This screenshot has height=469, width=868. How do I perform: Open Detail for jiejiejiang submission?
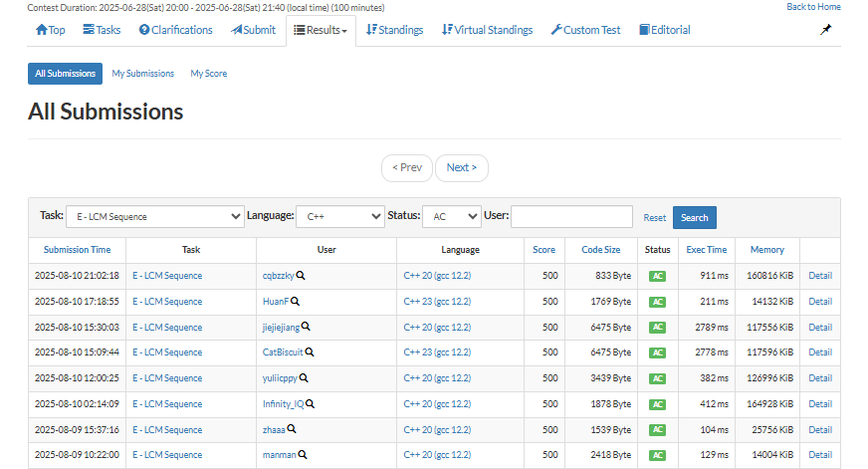(x=820, y=328)
